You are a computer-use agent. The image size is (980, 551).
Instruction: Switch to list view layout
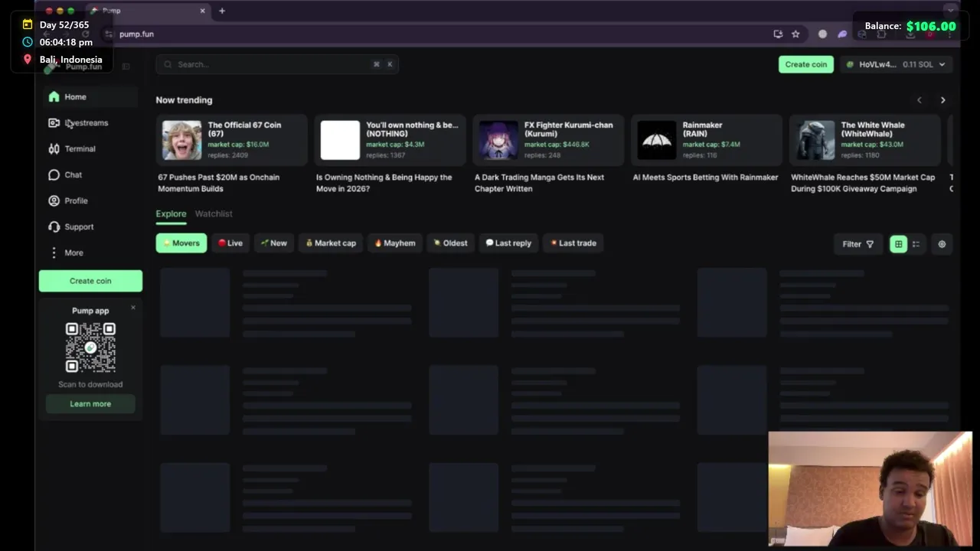click(x=916, y=244)
